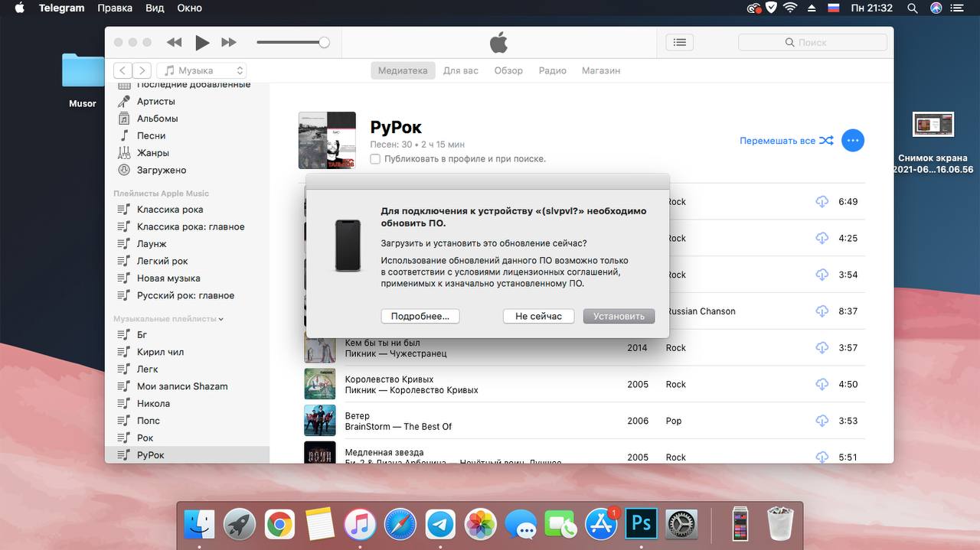Switch to the Для вас tab

(461, 70)
